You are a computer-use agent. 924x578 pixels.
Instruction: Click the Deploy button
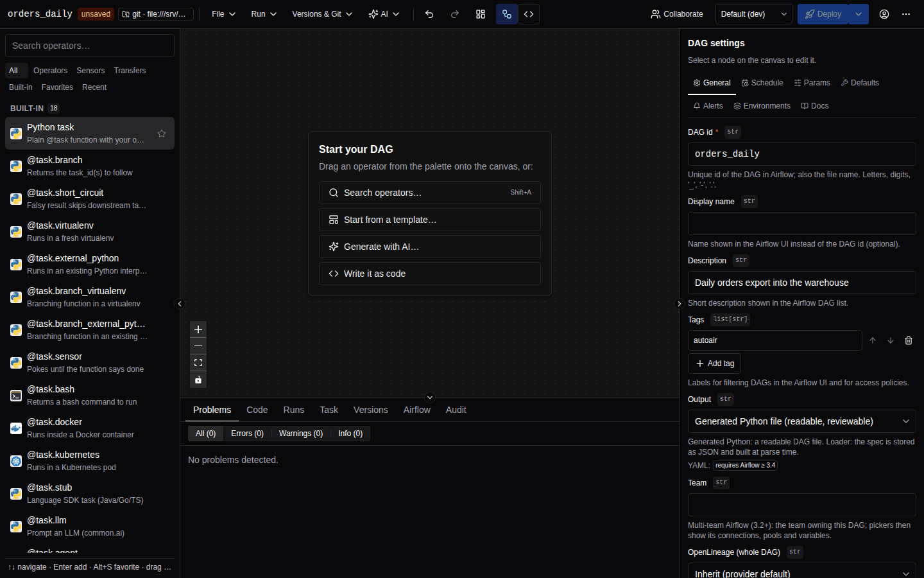click(823, 14)
